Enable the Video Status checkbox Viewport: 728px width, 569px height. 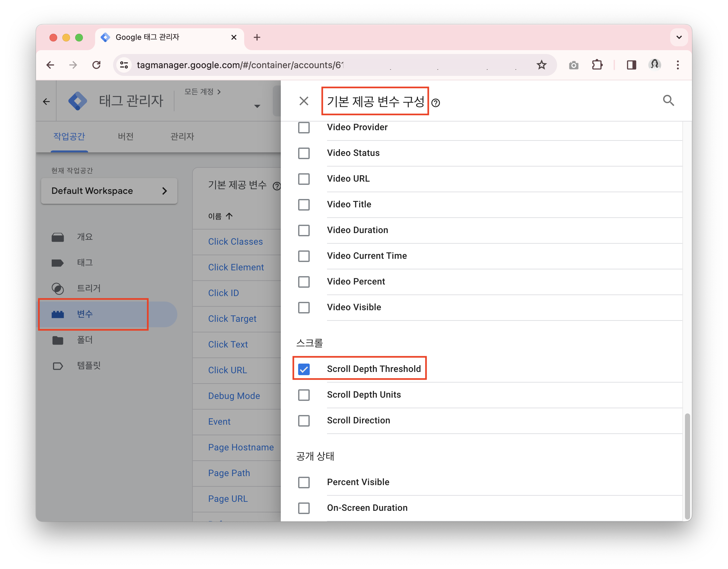[x=304, y=153]
